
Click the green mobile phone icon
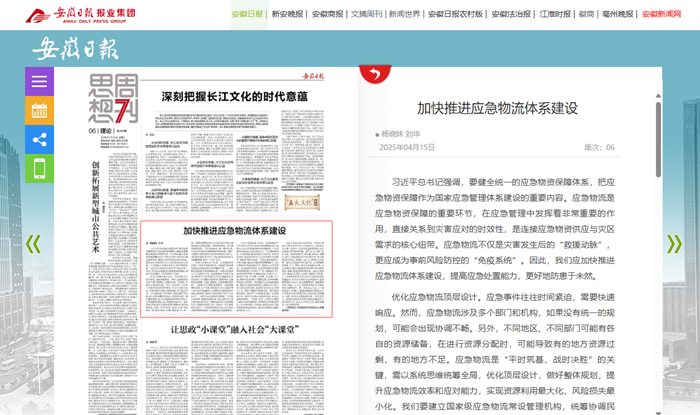[x=40, y=169]
